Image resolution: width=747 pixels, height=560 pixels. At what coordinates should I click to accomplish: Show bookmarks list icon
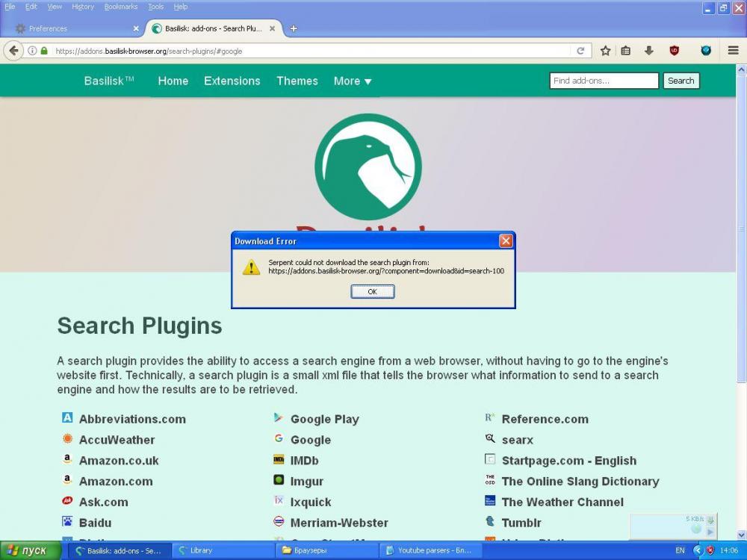(x=626, y=51)
